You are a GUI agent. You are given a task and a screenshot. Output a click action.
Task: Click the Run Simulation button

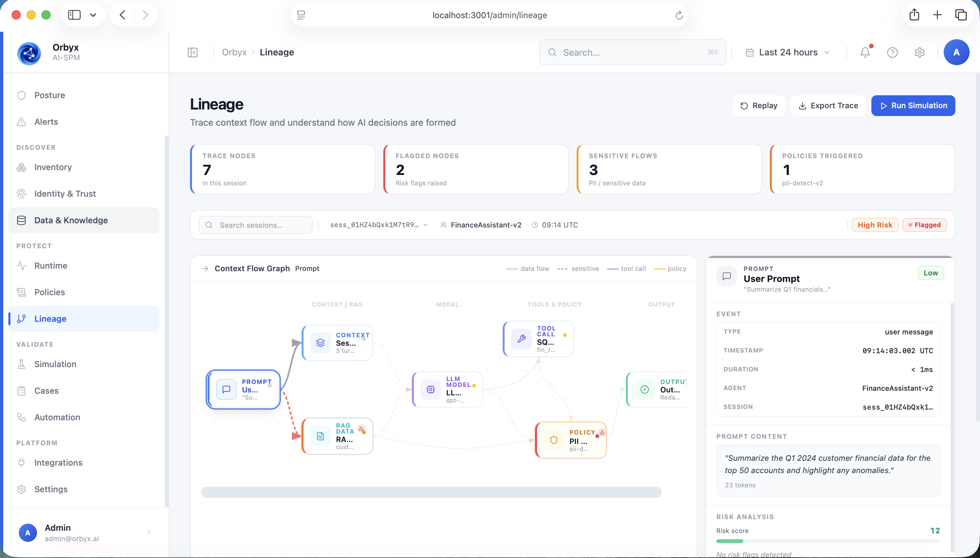pyautogui.click(x=913, y=105)
